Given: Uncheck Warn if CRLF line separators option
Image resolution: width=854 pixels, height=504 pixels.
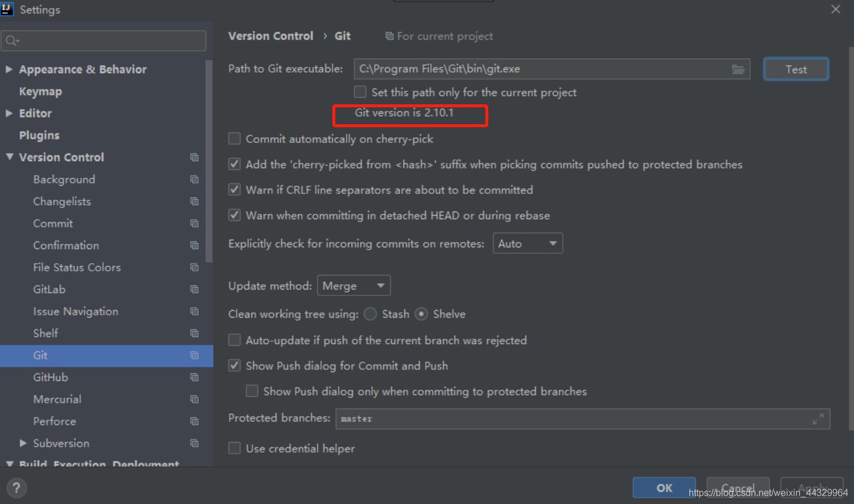Looking at the screenshot, I should 234,190.
